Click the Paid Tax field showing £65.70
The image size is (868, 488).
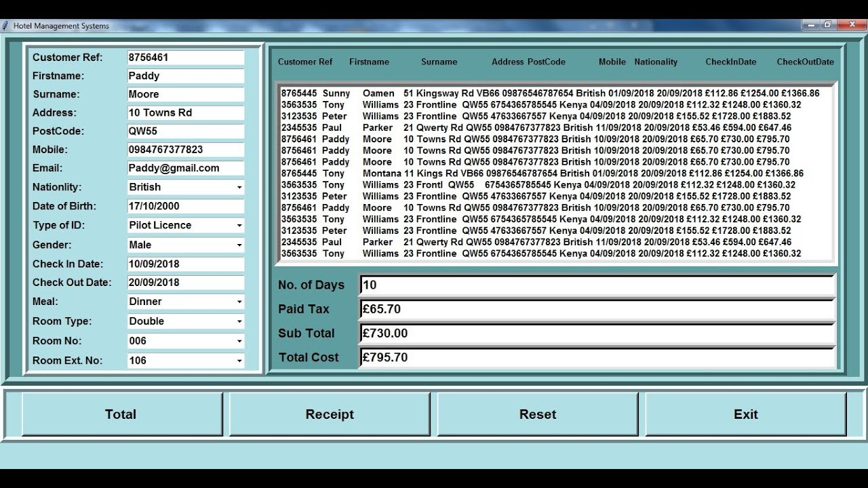click(597, 309)
